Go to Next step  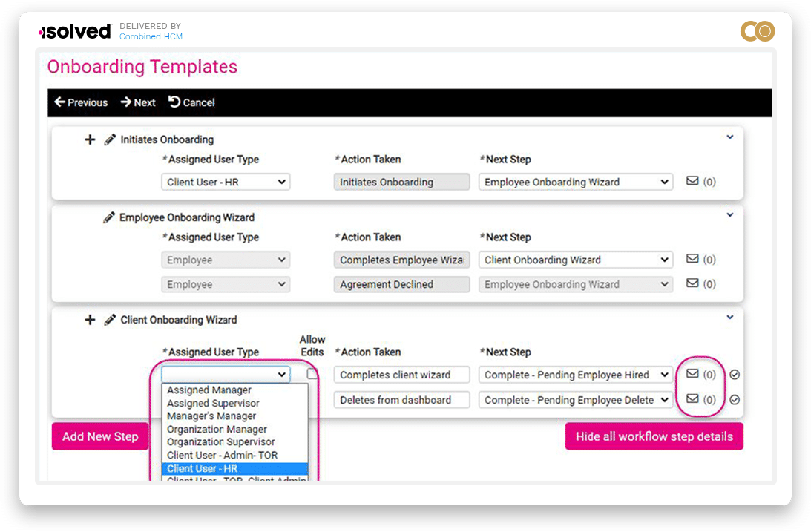138,102
